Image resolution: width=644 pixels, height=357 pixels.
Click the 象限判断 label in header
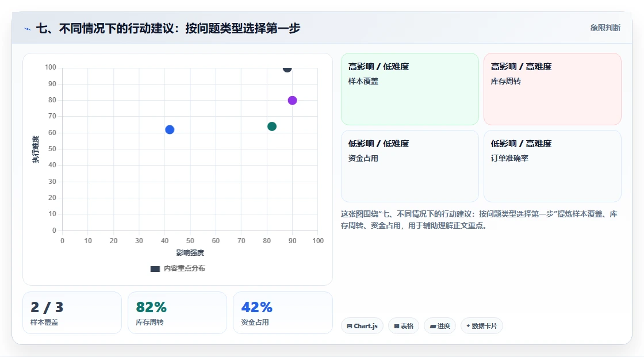(x=605, y=28)
